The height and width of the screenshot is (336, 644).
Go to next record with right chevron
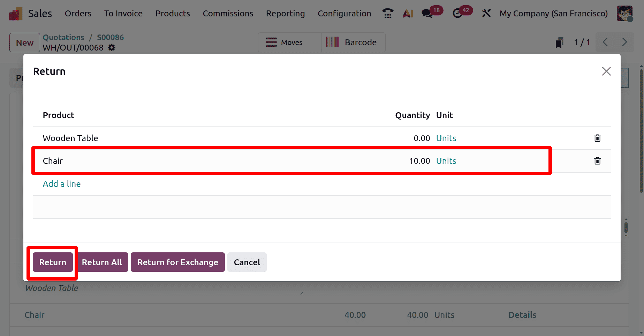pyautogui.click(x=624, y=42)
